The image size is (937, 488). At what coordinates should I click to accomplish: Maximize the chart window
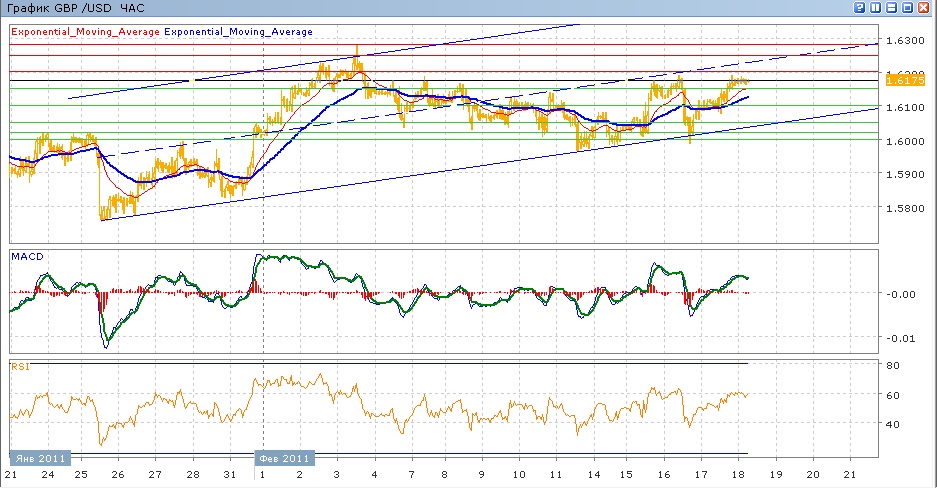907,7
